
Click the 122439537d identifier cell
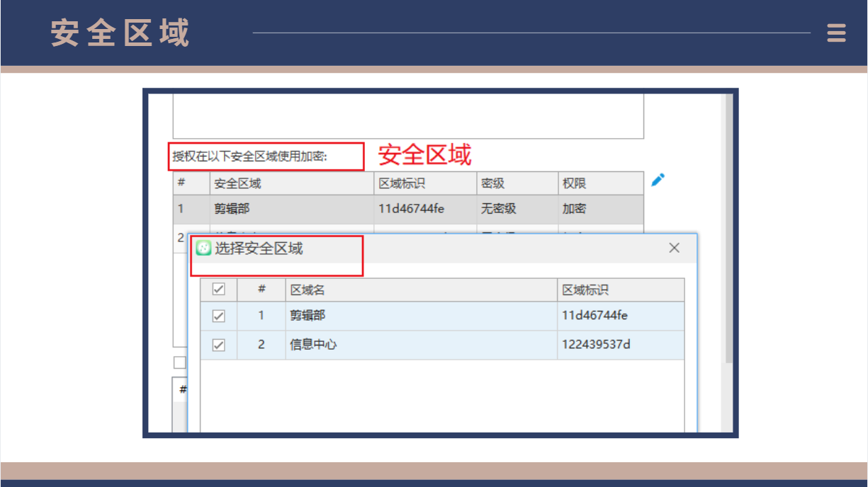[x=596, y=345]
